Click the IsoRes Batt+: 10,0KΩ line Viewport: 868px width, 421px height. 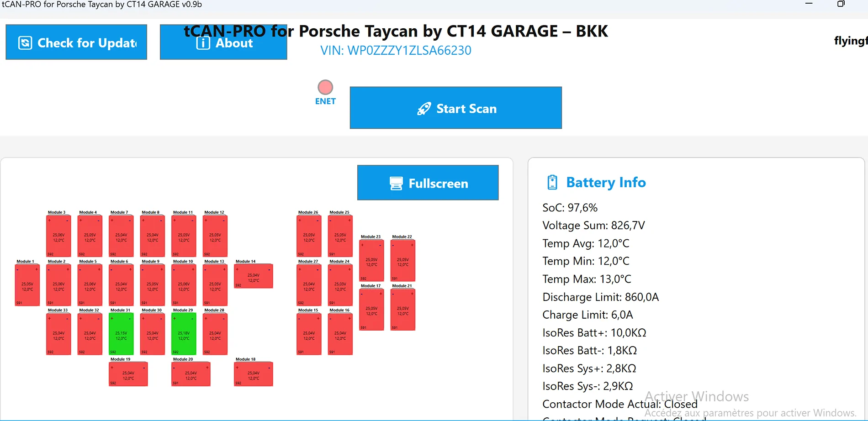(x=594, y=333)
